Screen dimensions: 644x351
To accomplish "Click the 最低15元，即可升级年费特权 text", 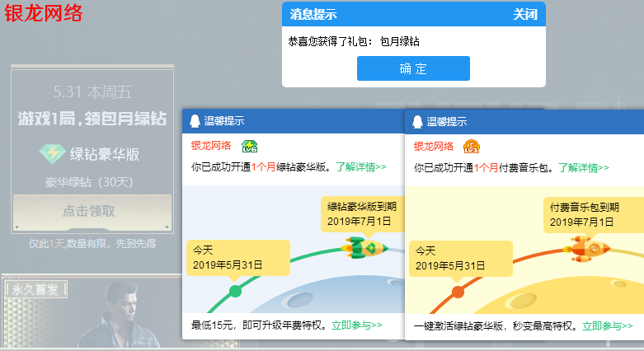I will (x=259, y=325).
